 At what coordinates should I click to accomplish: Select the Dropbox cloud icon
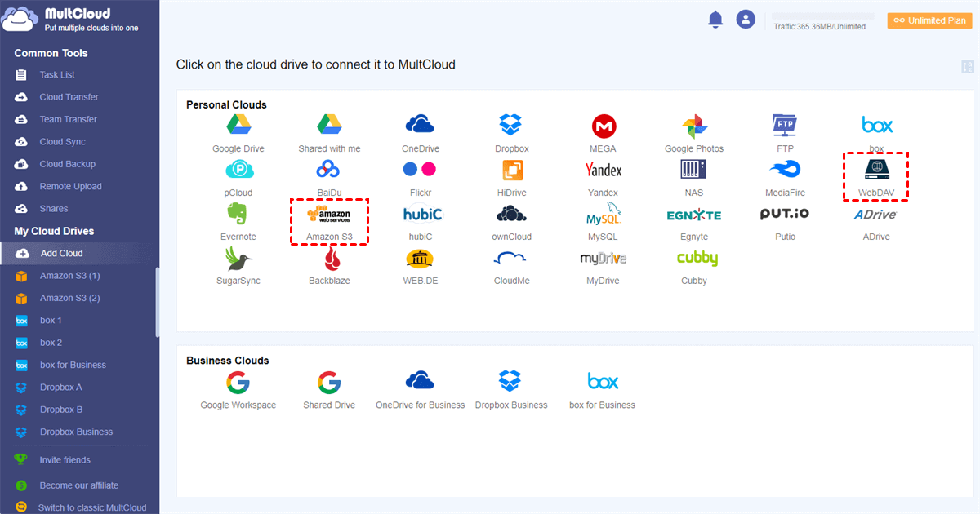tap(511, 126)
